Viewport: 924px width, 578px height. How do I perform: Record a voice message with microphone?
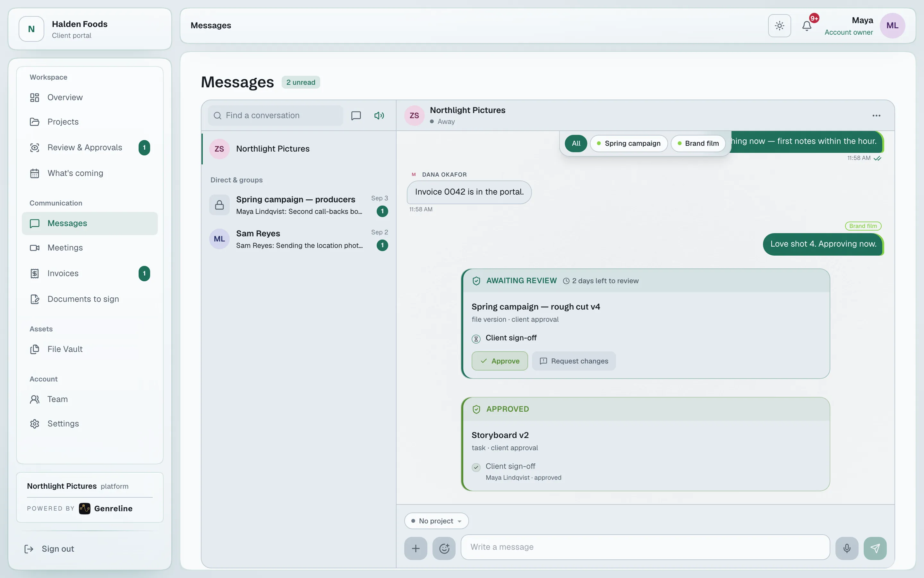847,548
